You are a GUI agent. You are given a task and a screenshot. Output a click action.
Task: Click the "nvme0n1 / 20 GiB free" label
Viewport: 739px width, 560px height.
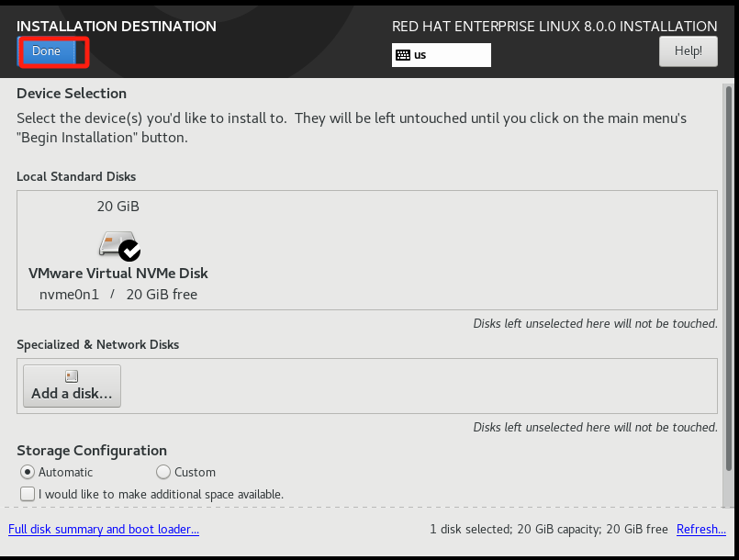[118, 295]
